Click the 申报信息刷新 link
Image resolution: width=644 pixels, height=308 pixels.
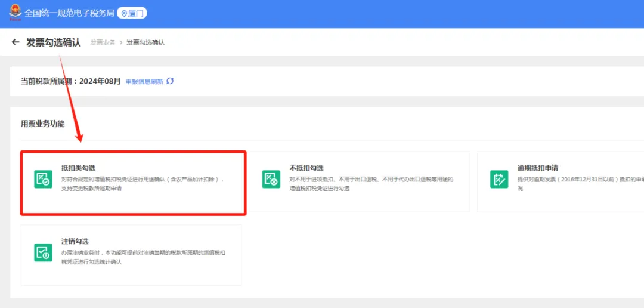click(144, 81)
